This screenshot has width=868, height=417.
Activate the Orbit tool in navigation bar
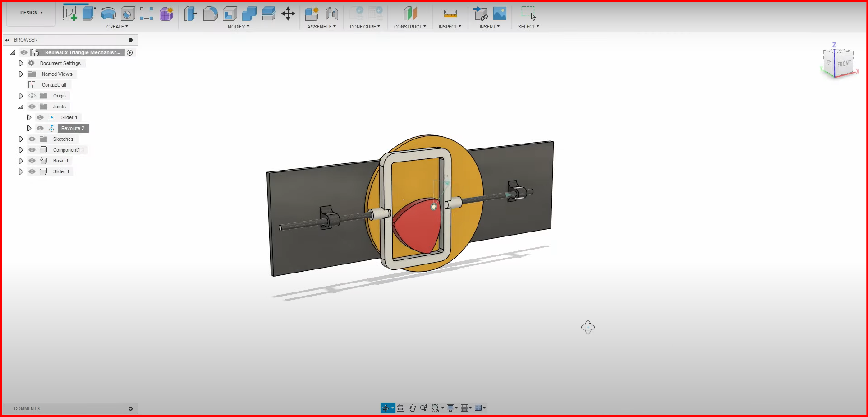(x=386, y=408)
